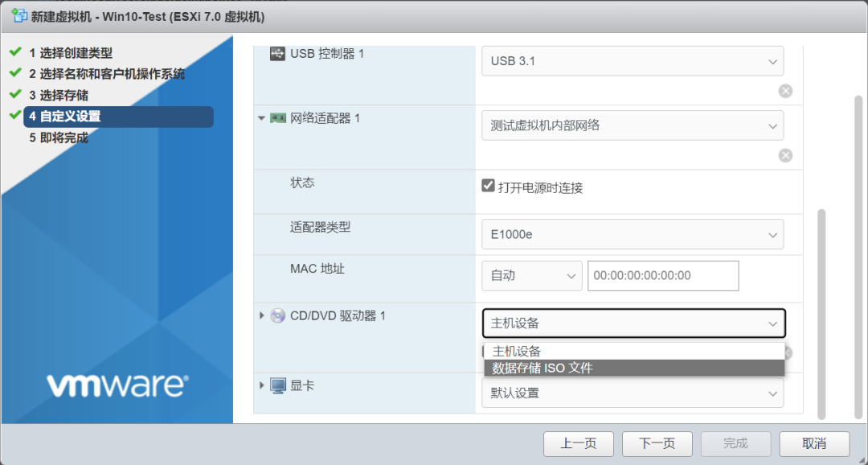This screenshot has width=868, height=465.
Task: Open the 自动 MAC address mode dropdown
Action: (531, 275)
